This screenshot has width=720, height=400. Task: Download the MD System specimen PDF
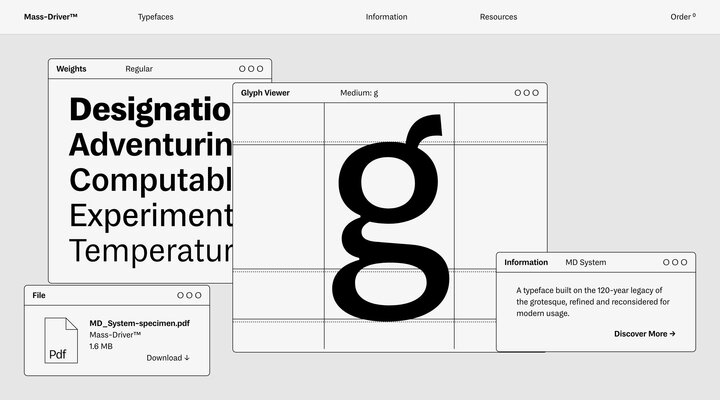click(167, 358)
